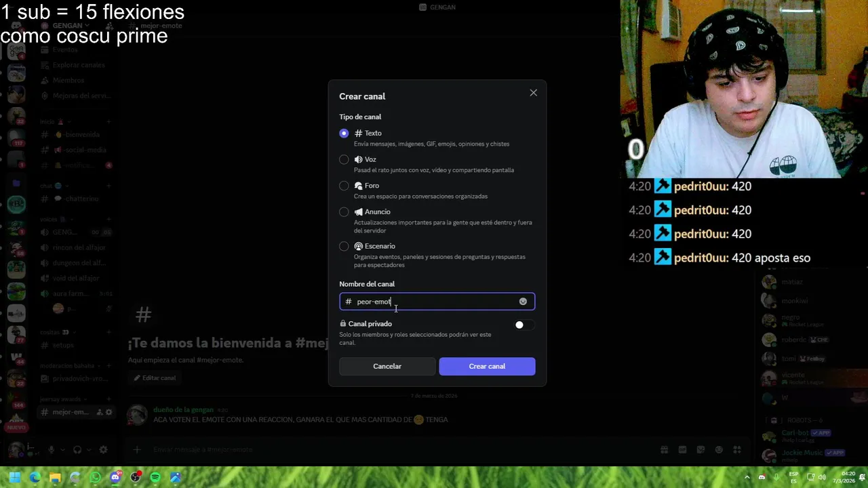Viewport: 868px width, 488px height.
Task: Open WhatsApp from the taskbar
Action: (95, 478)
